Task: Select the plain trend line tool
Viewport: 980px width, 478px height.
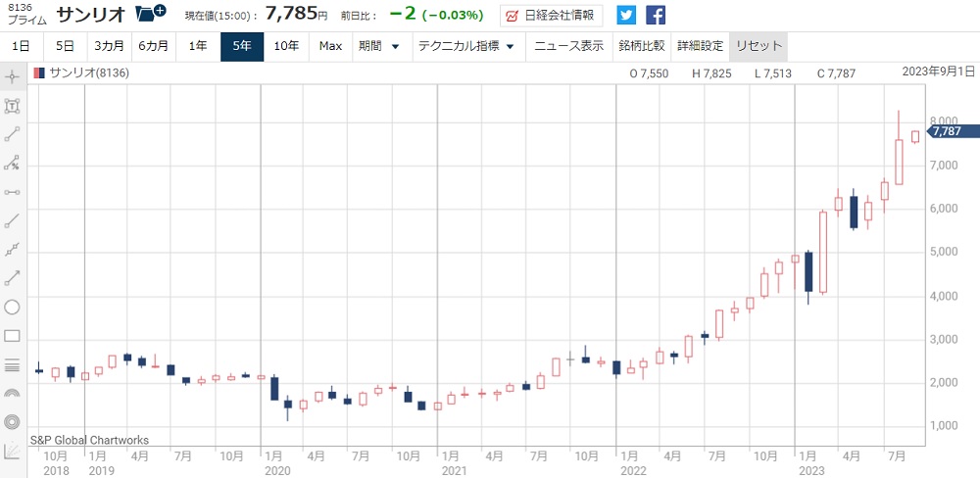Action: click(12, 220)
